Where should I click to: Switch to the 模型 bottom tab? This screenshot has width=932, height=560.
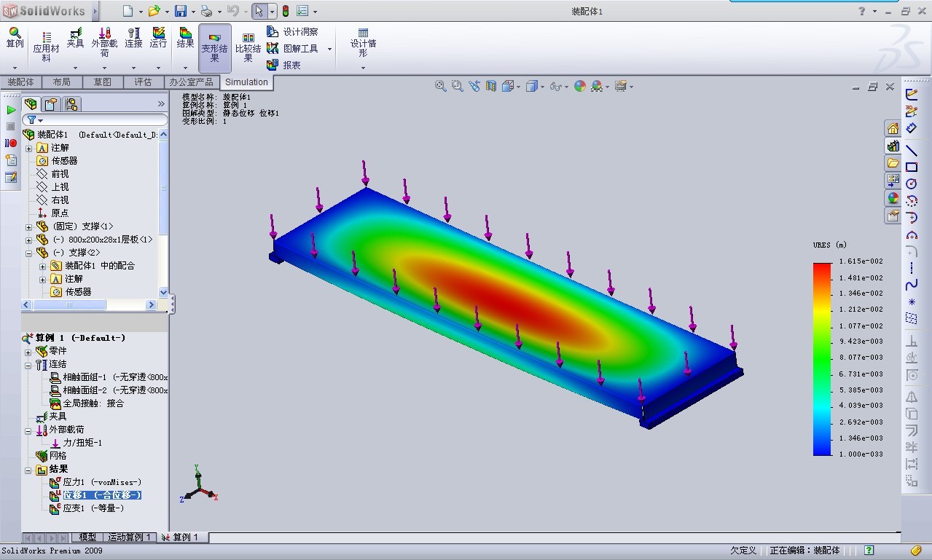[x=87, y=537]
